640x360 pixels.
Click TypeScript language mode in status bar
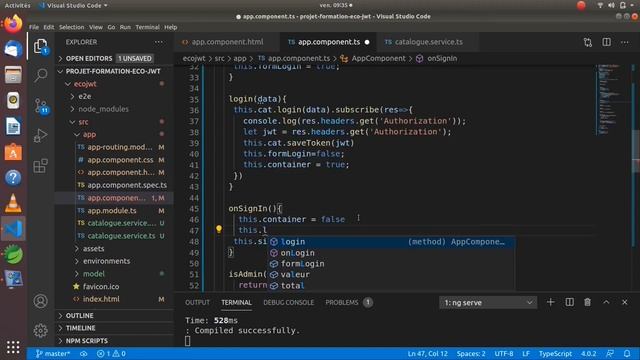[555, 353]
